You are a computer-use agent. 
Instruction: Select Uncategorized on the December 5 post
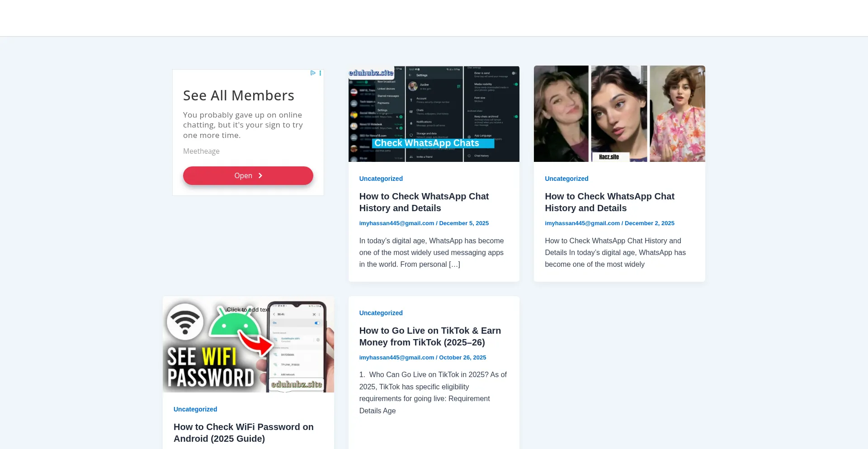click(381, 179)
